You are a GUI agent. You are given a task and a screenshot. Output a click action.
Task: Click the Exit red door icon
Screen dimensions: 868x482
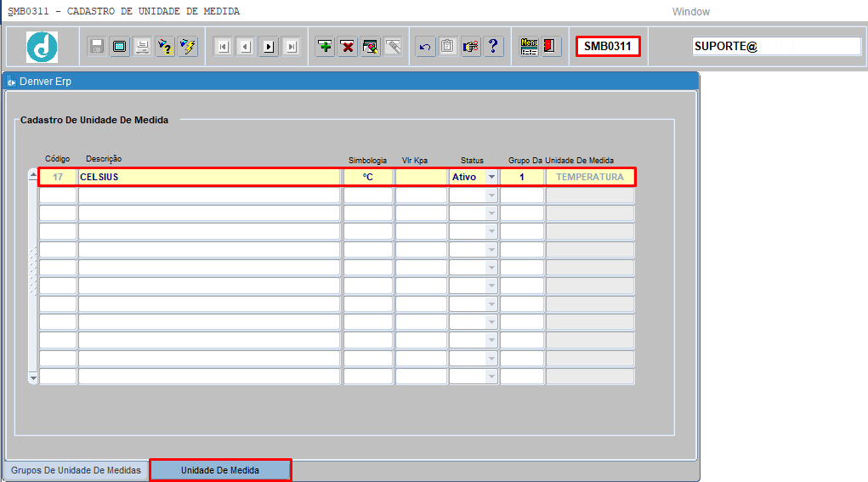551,47
